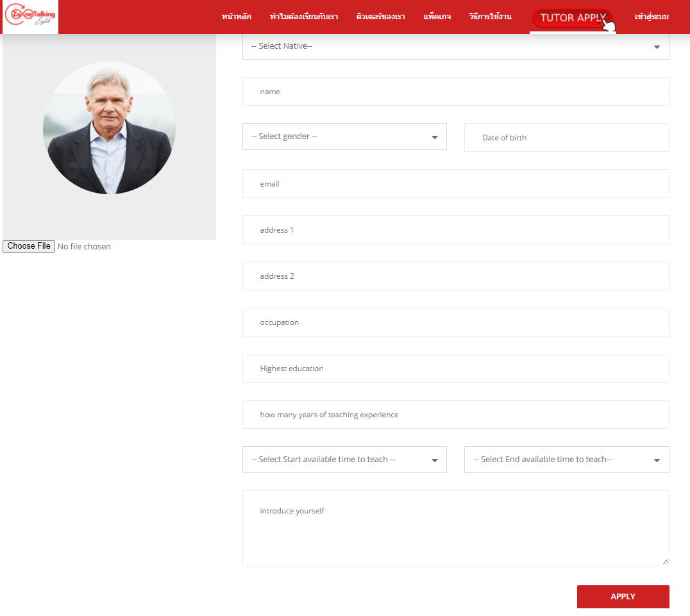Click the introduce yourself text area
Screen dimensions: 690x616
455,528
